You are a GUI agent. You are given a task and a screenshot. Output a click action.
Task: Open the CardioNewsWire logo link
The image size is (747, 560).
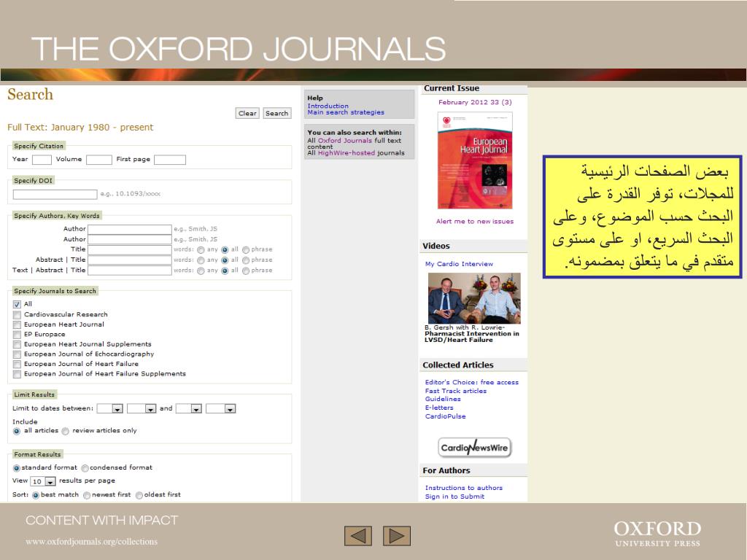[474, 448]
